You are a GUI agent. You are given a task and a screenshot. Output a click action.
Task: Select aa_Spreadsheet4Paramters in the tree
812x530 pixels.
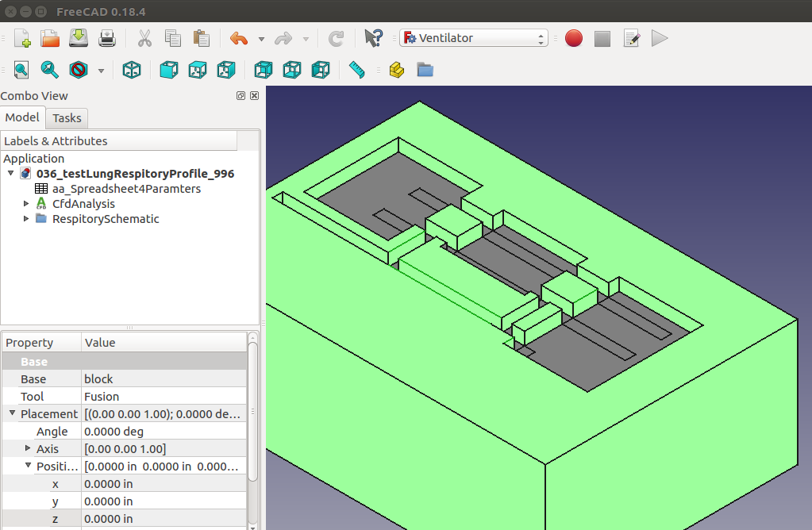coord(125,189)
